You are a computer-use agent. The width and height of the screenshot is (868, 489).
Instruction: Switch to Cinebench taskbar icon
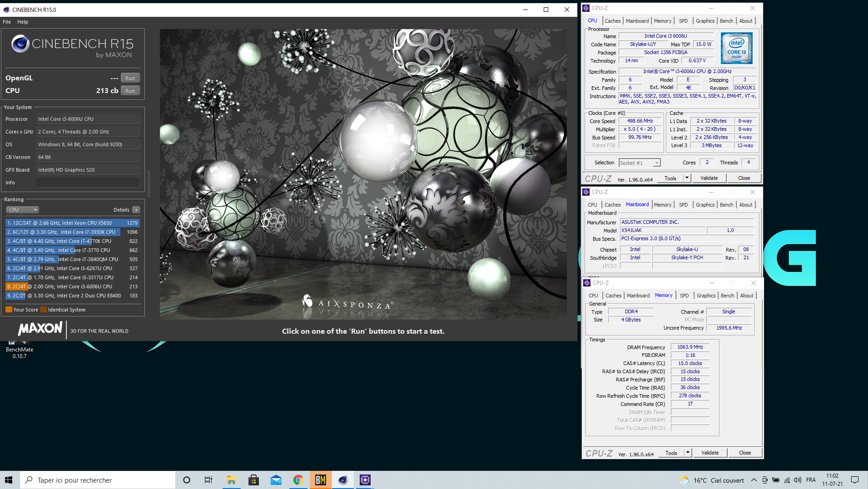coord(342,480)
